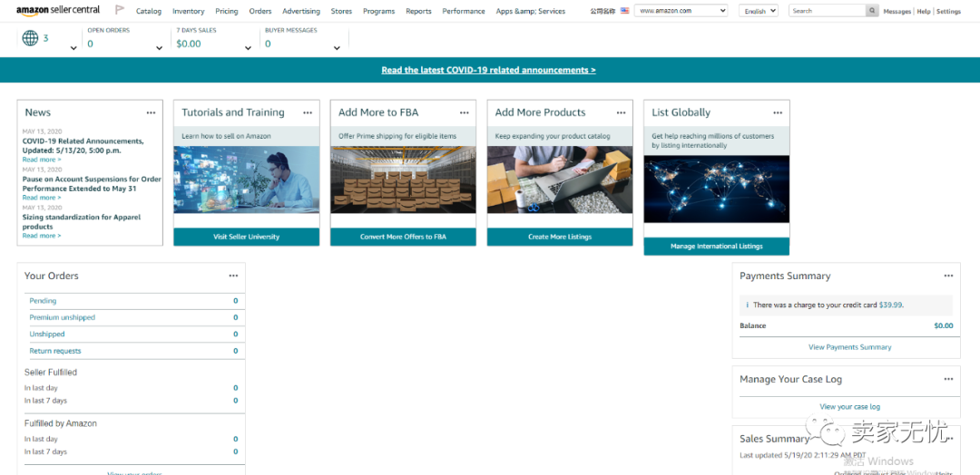Screen dimensions: 980x475
Task: Open Payments Summary three-dot menu
Action: pos(949,276)
